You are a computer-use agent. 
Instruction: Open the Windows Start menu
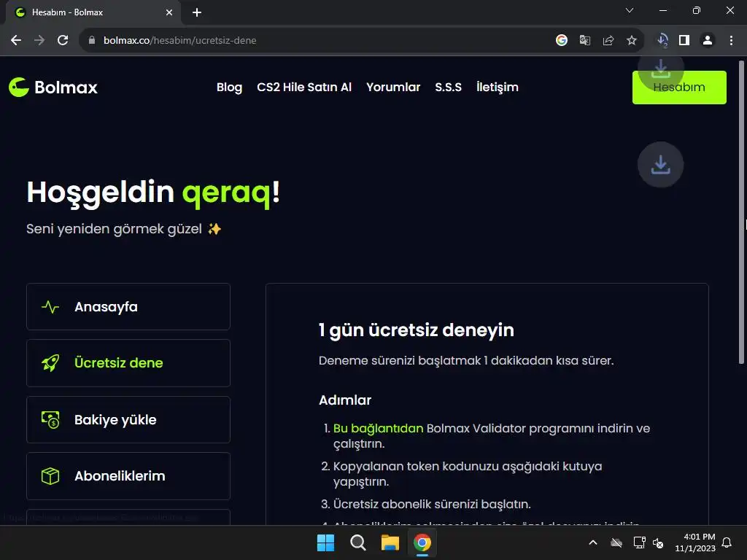click(x=326, y=542)
